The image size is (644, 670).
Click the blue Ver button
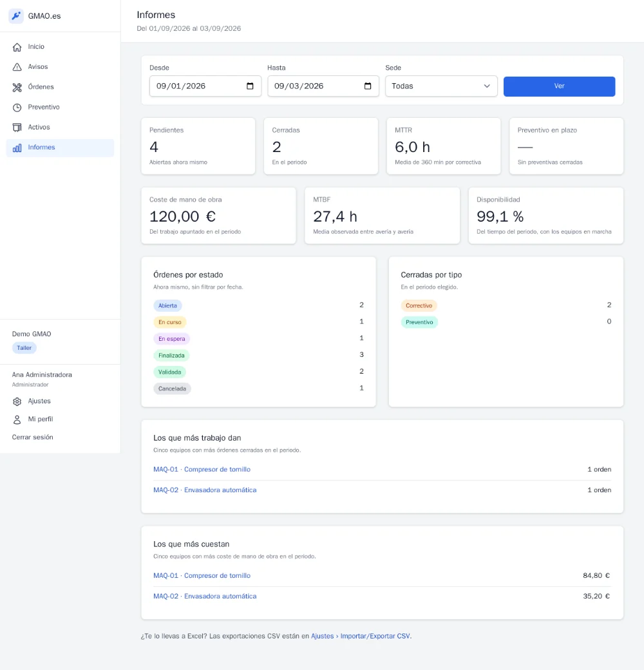pyautogui.click(x=559, y=86)
